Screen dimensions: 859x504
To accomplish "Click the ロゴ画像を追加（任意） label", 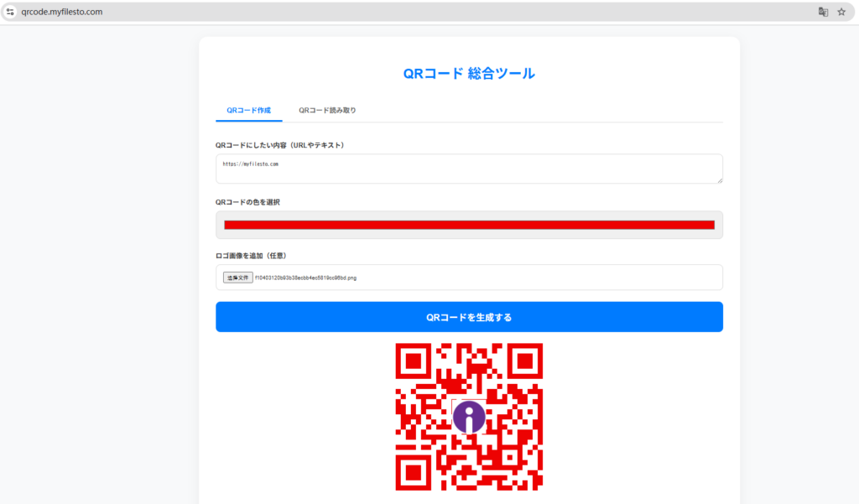I will pos(251,256).
